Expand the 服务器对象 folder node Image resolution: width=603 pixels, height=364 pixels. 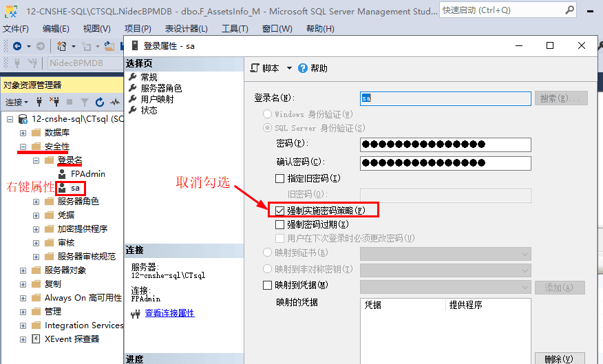coord(23,270)
